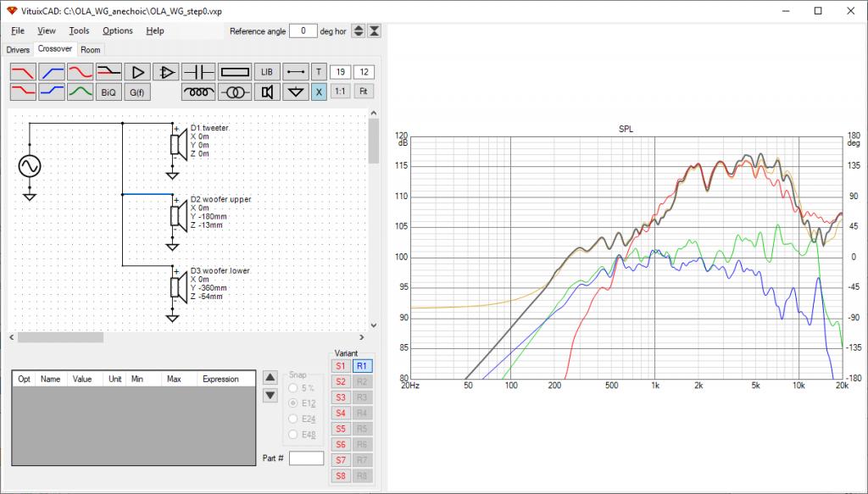Open the LIB component library
Viewport: 868px width, 494px height.
[267, 72]
